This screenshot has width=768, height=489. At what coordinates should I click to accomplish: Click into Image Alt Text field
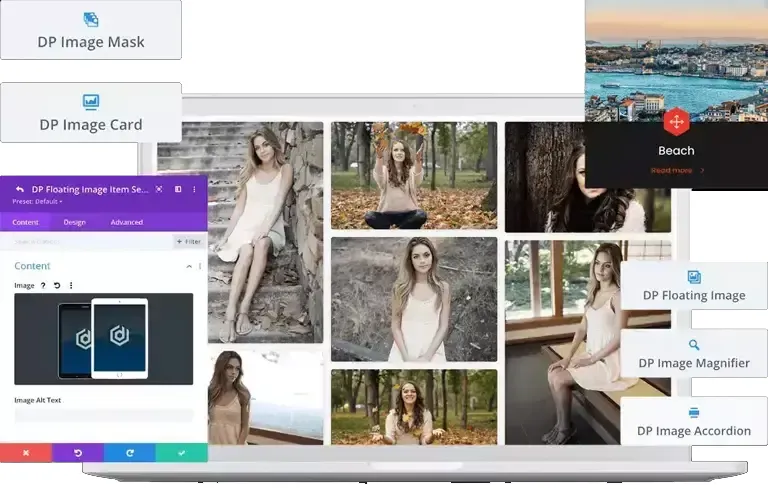(x=104, y=416)
